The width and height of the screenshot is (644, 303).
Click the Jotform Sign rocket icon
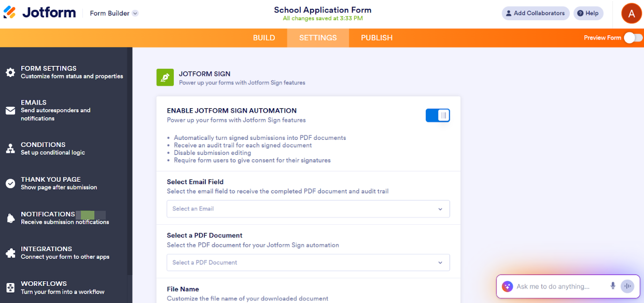165,77
